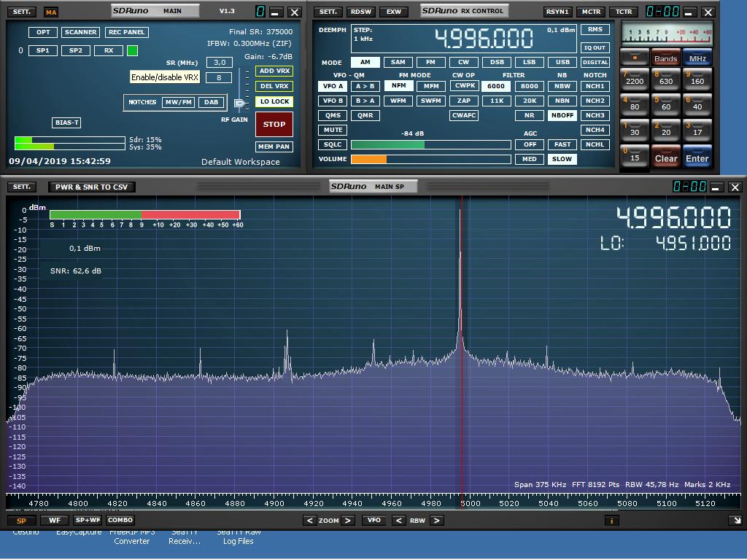Screen dimensions: 747x560
Task: Open SETT. in Main window
Action: point(22,12)
